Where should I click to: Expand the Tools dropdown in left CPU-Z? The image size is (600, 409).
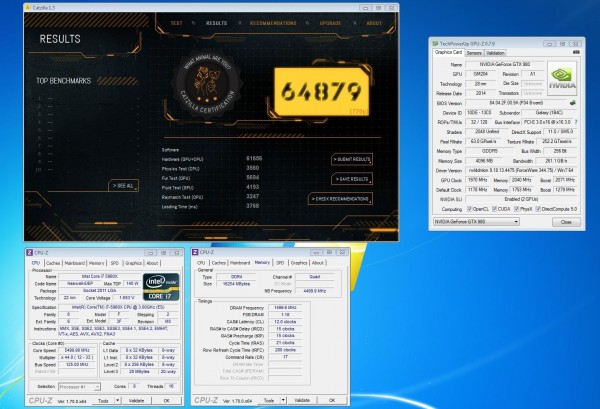pos(117,400)
